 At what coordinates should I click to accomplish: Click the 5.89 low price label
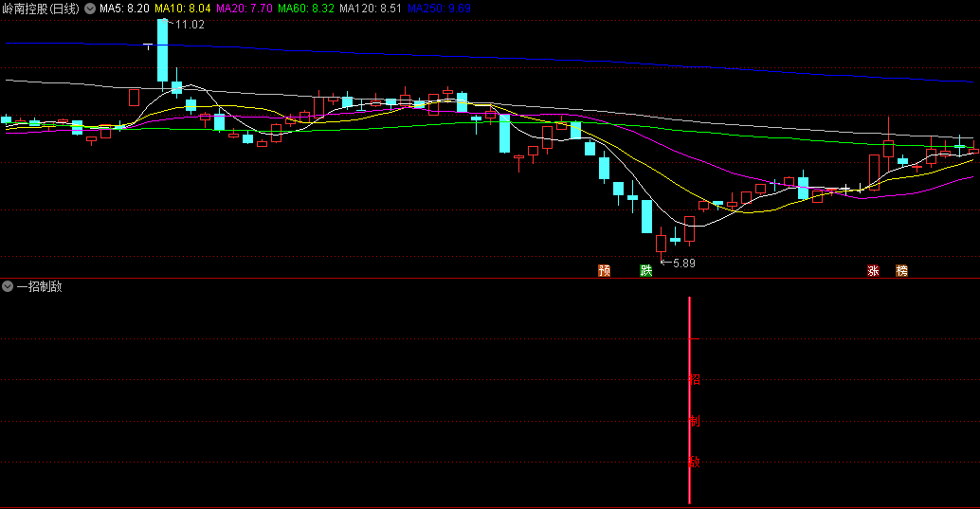683,264
